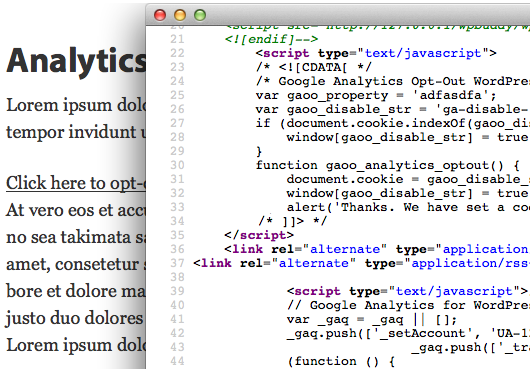Click the 'var _gaq = _gaq || []' line
The width and height of the screenshot is (530, 369).
tap(372, 319)
